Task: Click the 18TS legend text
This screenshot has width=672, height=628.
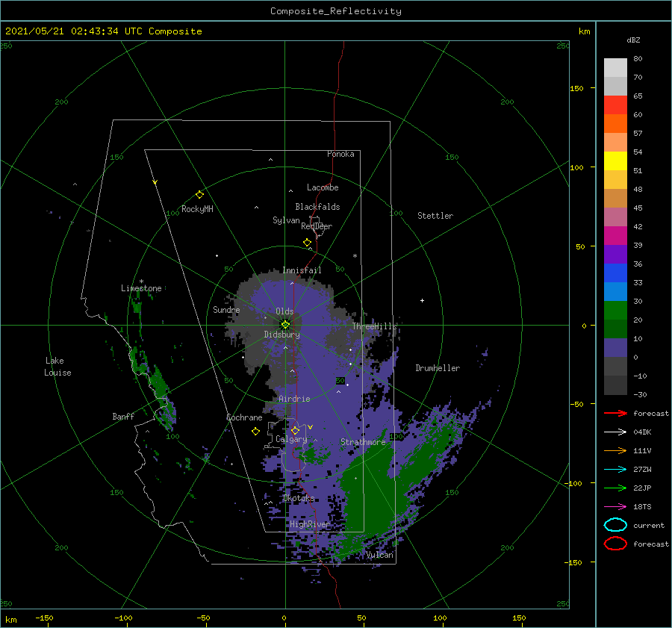Action: click(642, 507)
